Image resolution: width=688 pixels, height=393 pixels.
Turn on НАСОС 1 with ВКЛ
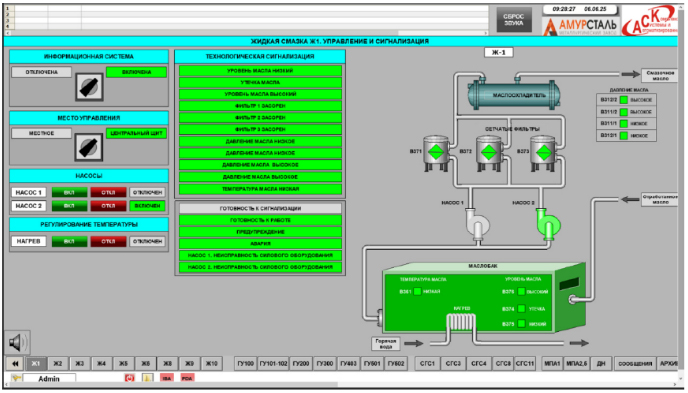(69, 193)
